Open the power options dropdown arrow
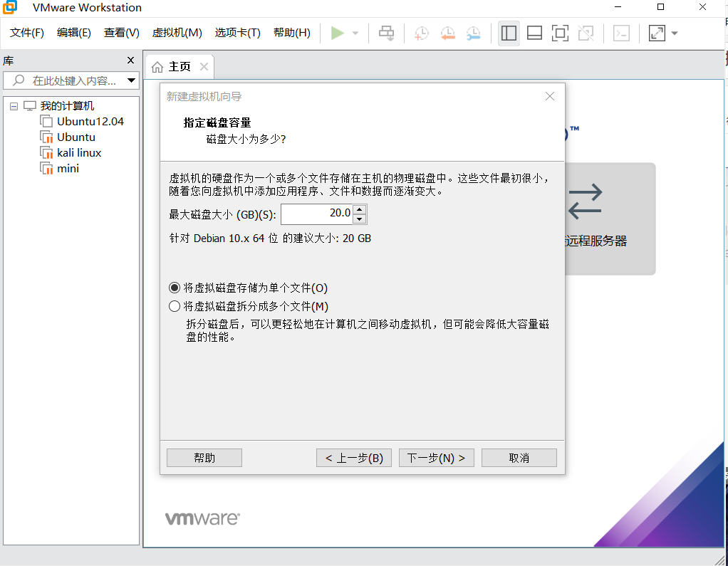The height and width of the screenshot is (566, 728). tap(355, 33)
